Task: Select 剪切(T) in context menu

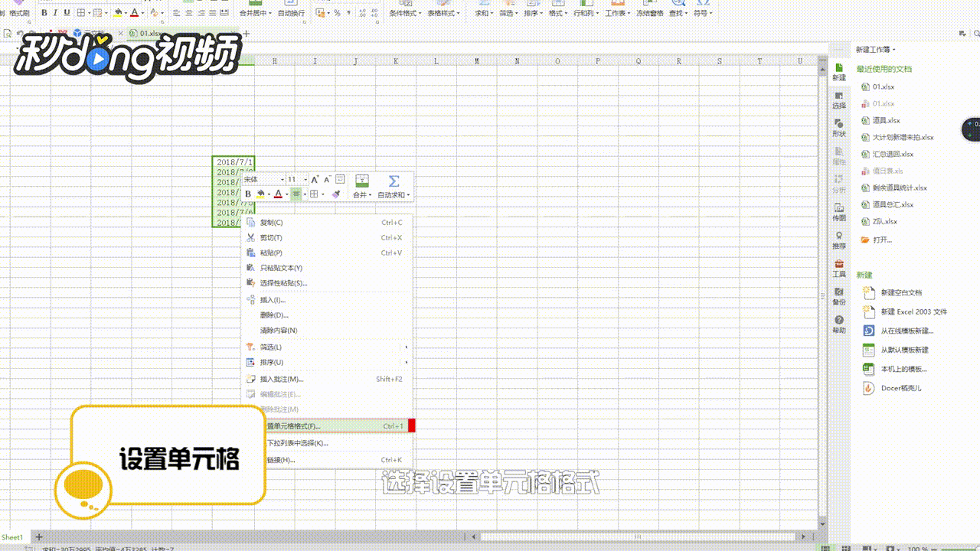Action: tap(327, 238)
